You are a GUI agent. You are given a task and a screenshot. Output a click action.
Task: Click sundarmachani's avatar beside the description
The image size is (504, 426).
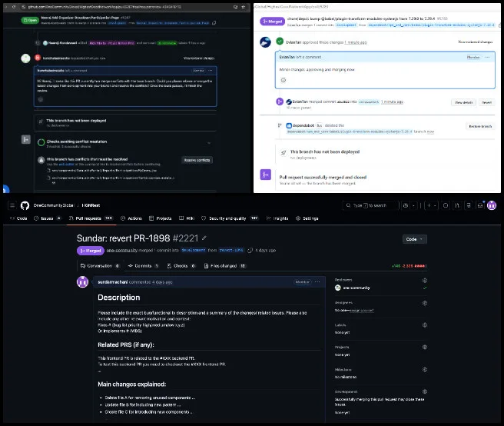pos(83,282)
